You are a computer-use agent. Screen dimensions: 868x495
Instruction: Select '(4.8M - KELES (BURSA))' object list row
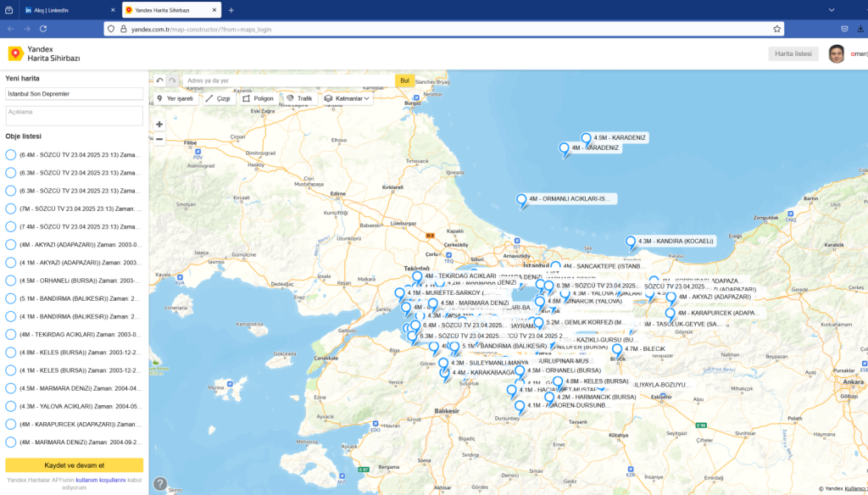[75, 352]
